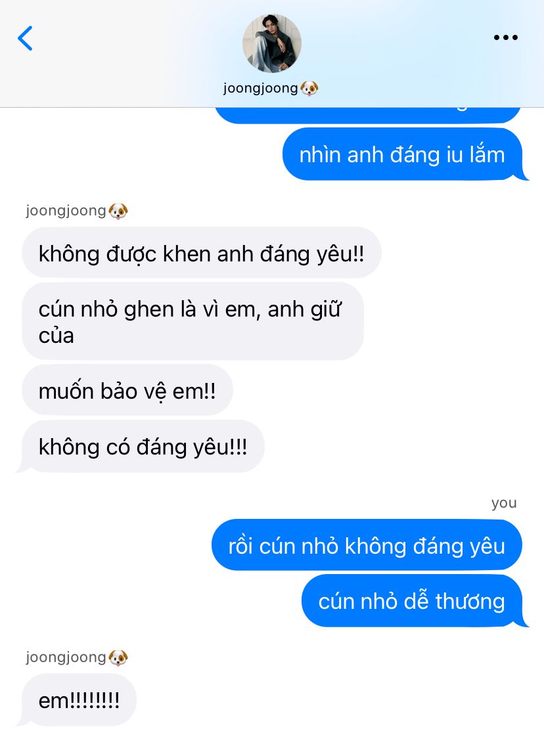
Task: Select message 'rồi cún nhỏ không đáng yêu'
Action: point(367,545)
